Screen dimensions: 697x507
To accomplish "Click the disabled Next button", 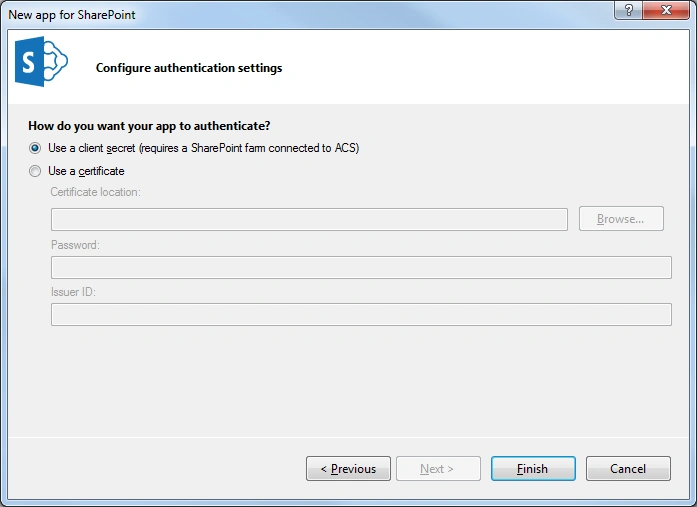I will click(x=438, y=468).
